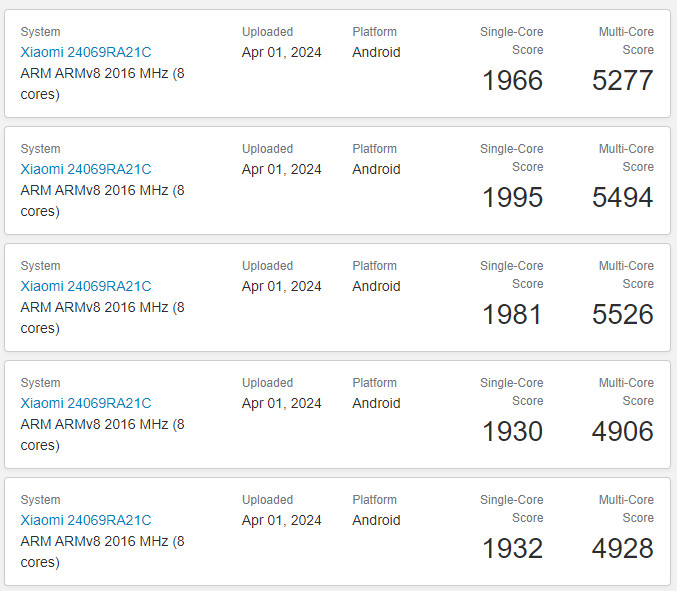This screenshot has height=591, width=677.
Task: Open the Xiaomi 24069RA21C link scoring 1995 single-core
Action: point(86,169)
